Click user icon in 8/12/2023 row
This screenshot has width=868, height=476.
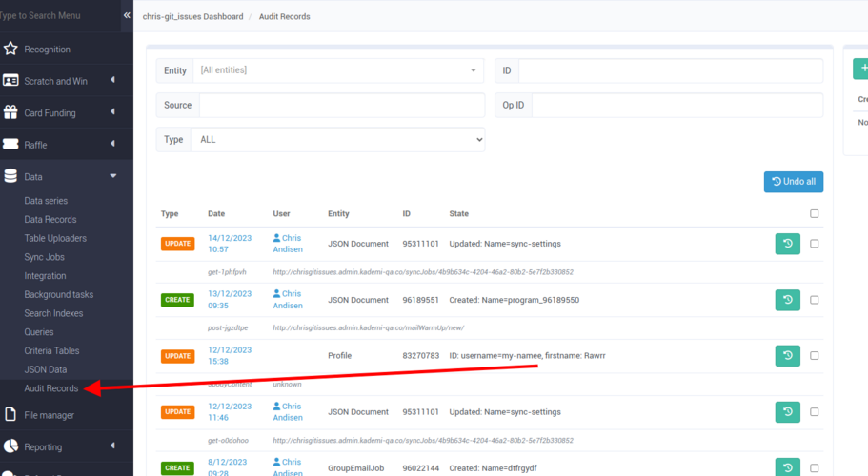276,462
